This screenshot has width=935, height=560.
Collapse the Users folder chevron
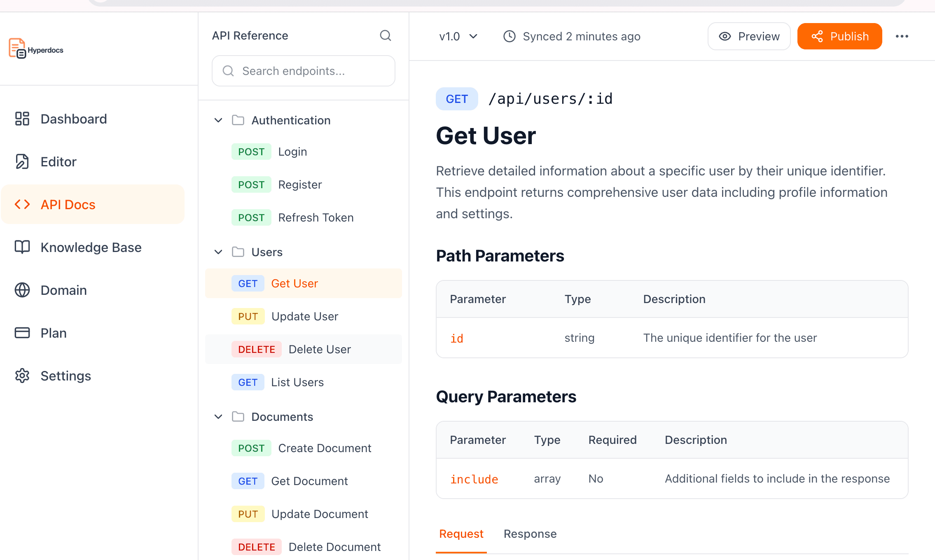pos(218,252)
